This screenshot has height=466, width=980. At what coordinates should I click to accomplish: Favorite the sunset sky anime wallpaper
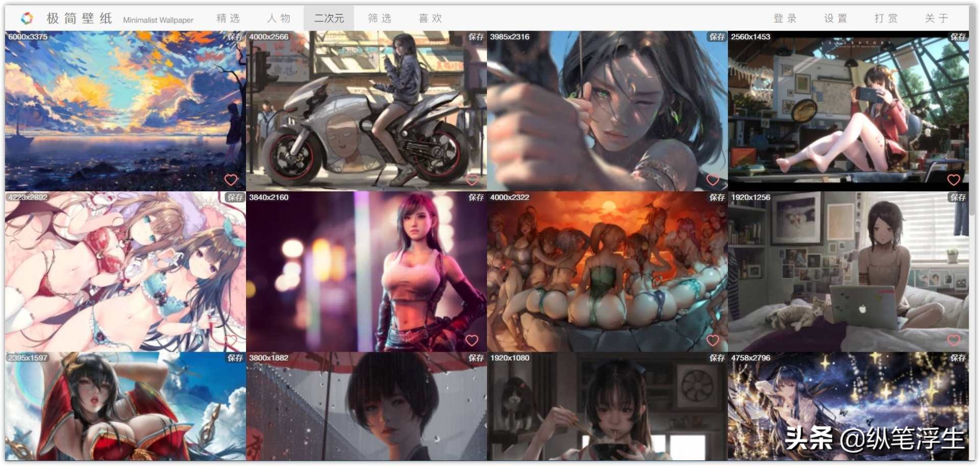point(231,179)
